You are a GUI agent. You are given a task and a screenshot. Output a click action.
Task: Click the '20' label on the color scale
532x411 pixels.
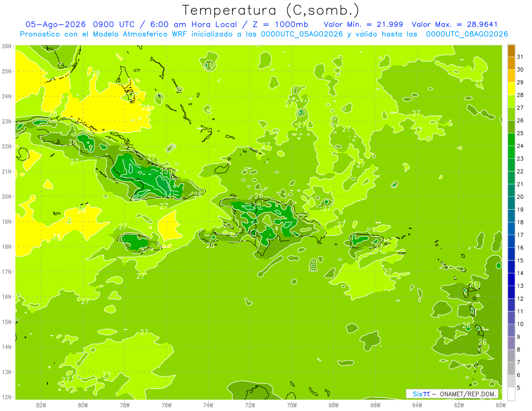(x=520, y=197)
